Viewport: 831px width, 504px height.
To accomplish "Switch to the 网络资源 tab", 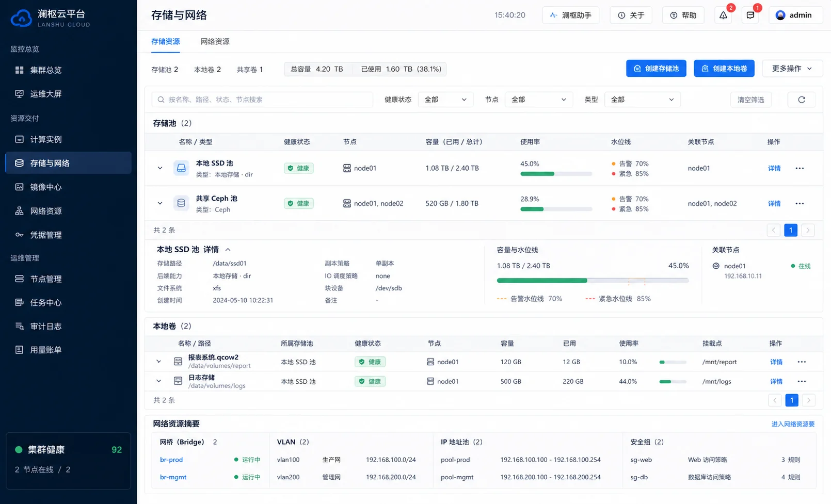I will click(x=215, y=41).
